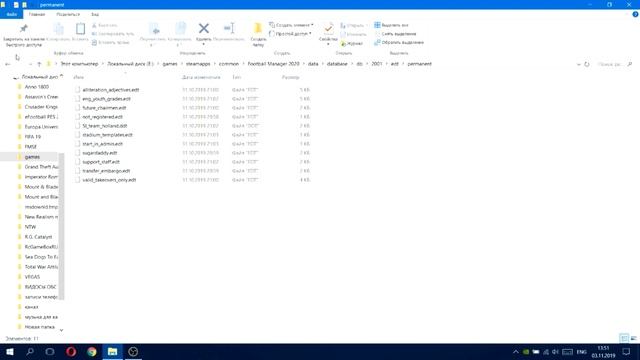This screenshot has height=360, width=640.
Task: Sort by the Type column header
Action: (236, 77)
